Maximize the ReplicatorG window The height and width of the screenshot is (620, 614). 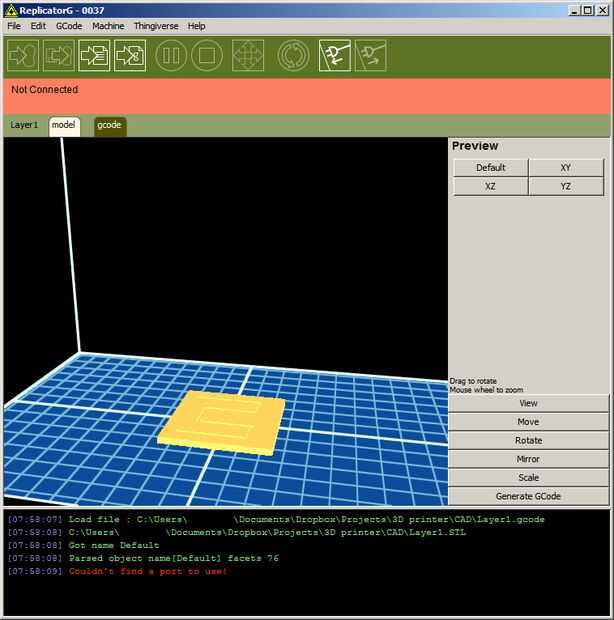pos(588,11)
